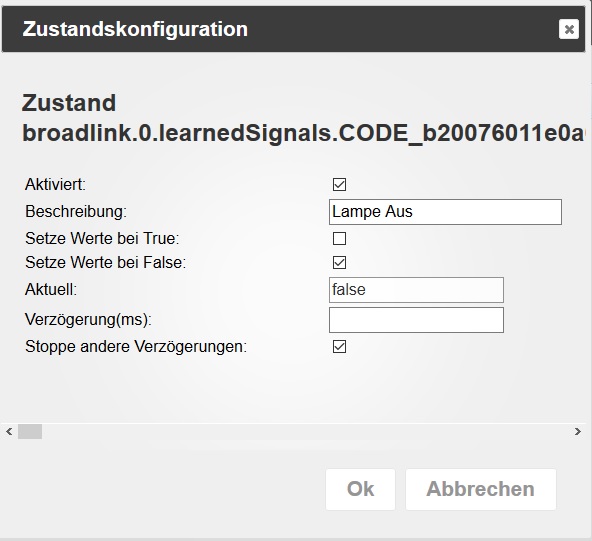Click the 'Setze Werte bei True:' label
This screenshot has width=592, height=541.
coord(102,239)
